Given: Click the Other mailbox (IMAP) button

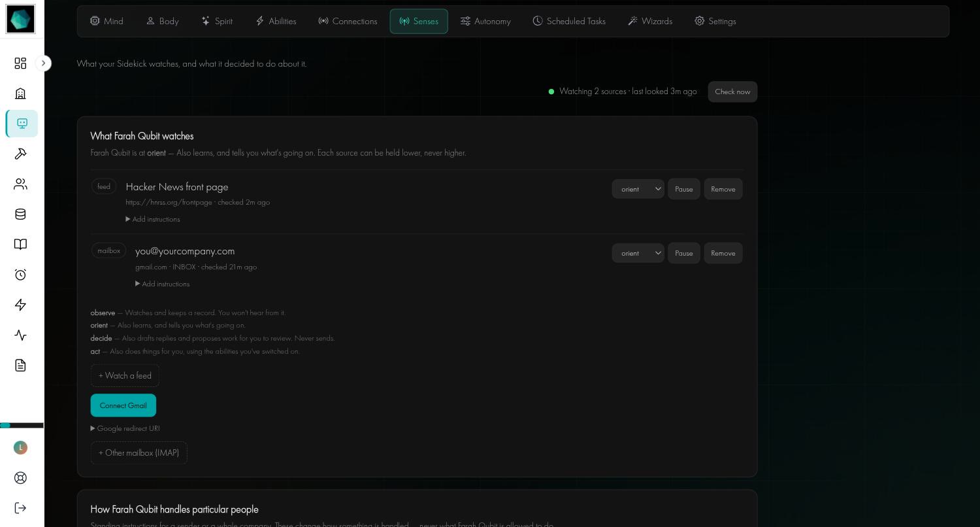Looking at the screenshot, I should 139,452.
